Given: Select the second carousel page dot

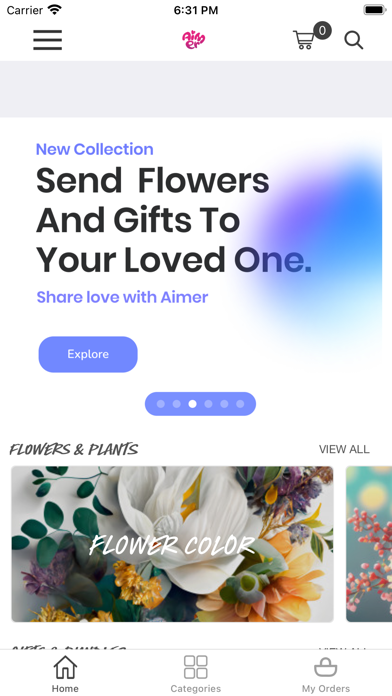Looking at the screenshot, I should tap(177, 404).
